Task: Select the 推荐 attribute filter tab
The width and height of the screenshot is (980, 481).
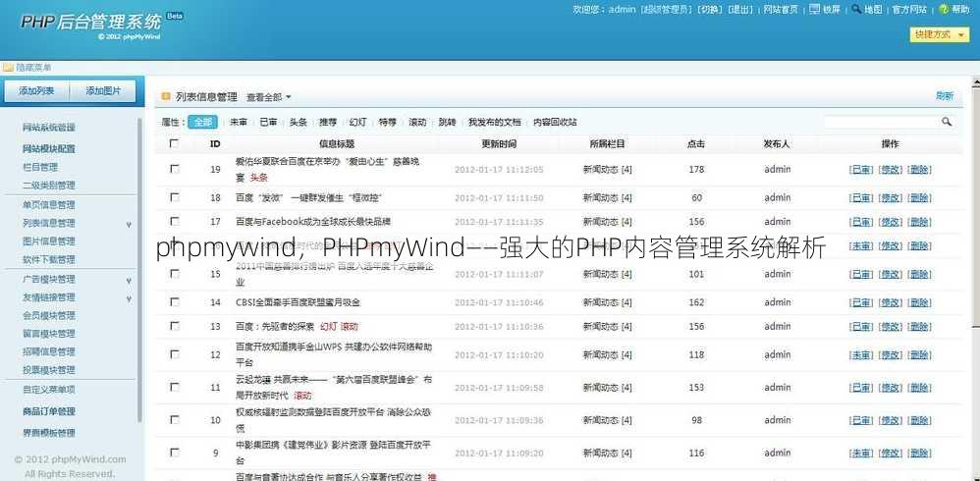Action: coord(328,123)
